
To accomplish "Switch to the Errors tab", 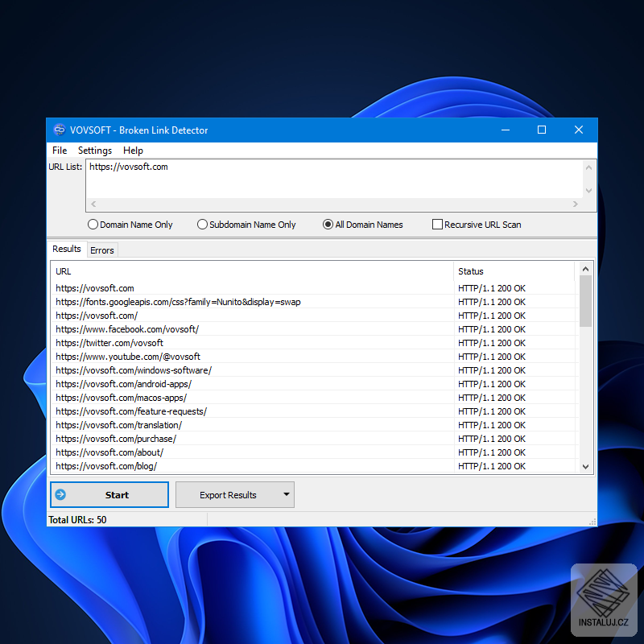I will tap(102, 250).
